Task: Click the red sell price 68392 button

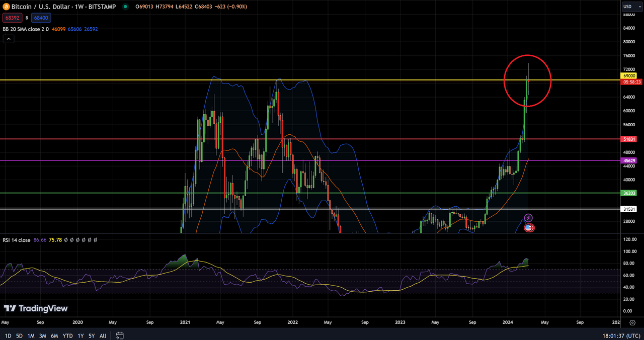Action: click(11, 18)
